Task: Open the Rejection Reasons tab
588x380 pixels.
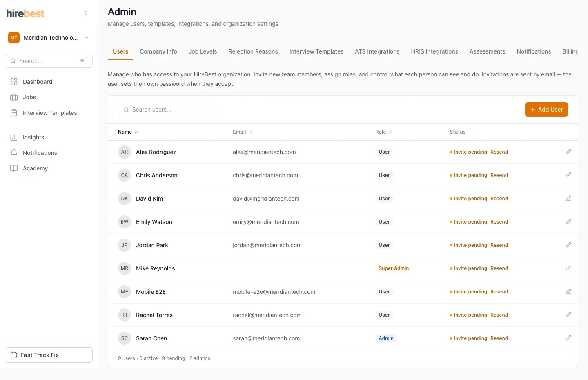Action: point(253,51)
